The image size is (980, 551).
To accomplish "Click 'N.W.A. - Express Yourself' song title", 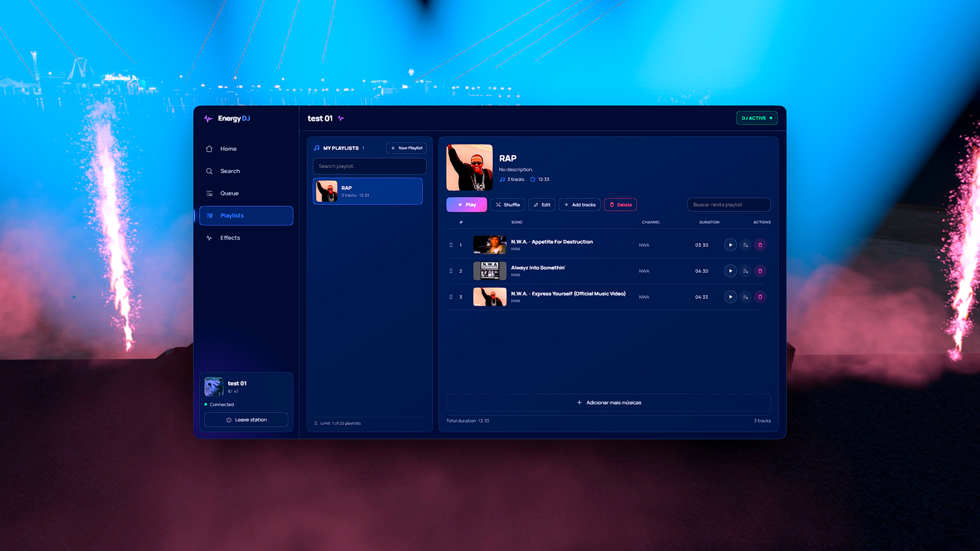I will pos(568,294).
